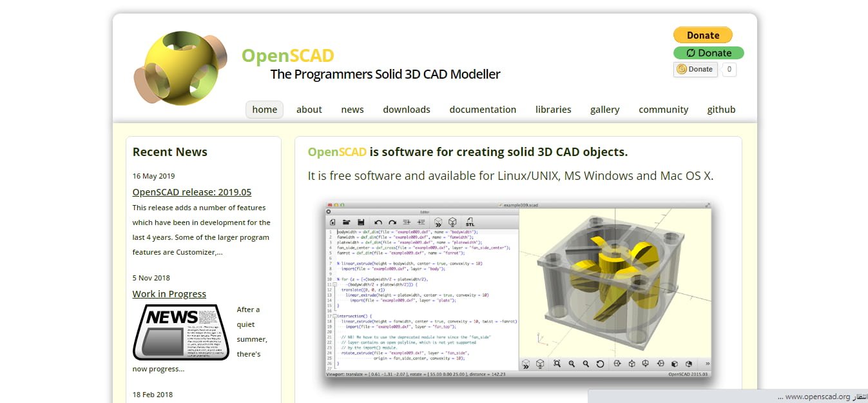Open the libraries page
868x403 pixels.
[x=554, y=110]
